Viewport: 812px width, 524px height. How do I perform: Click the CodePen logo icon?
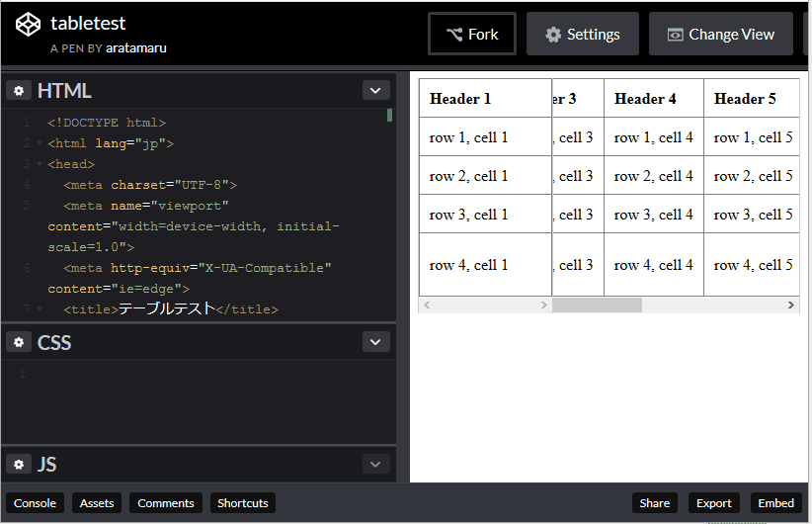click(x=29, y=25)
